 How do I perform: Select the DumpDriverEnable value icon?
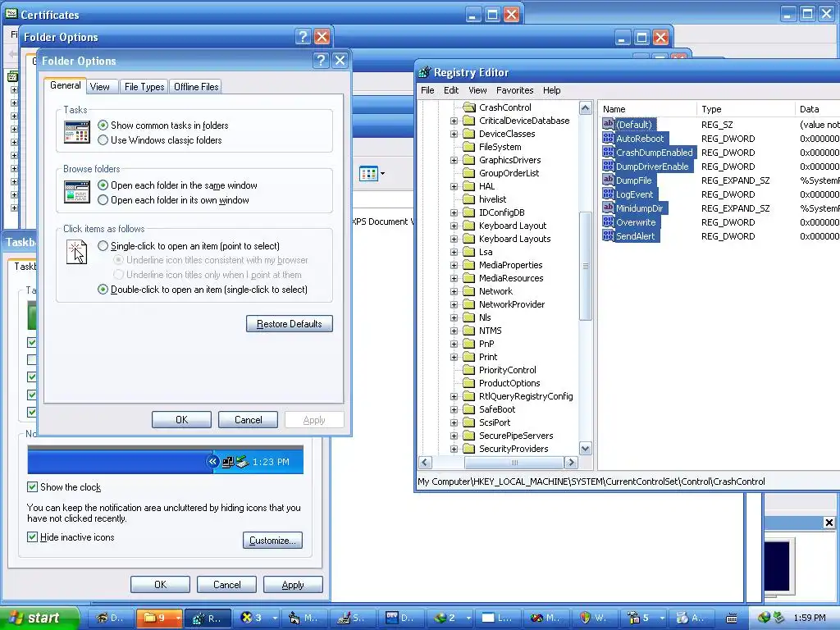[x=608, y=166]
